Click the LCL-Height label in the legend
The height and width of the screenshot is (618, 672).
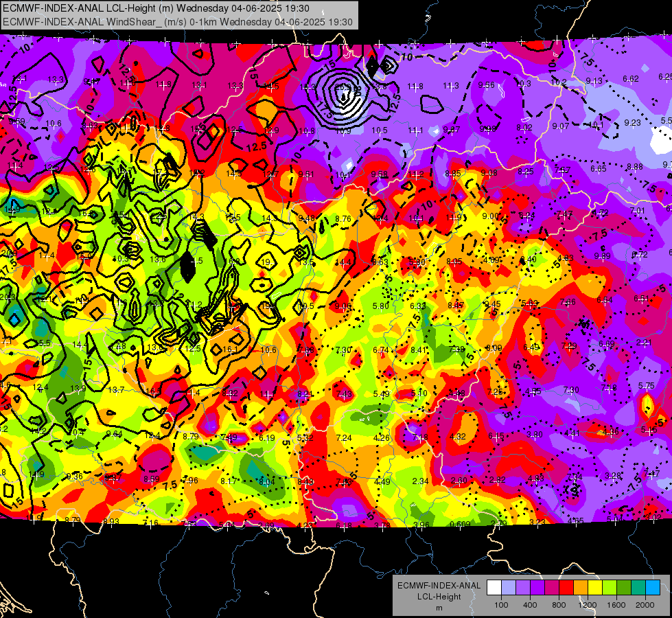point(439,597)
